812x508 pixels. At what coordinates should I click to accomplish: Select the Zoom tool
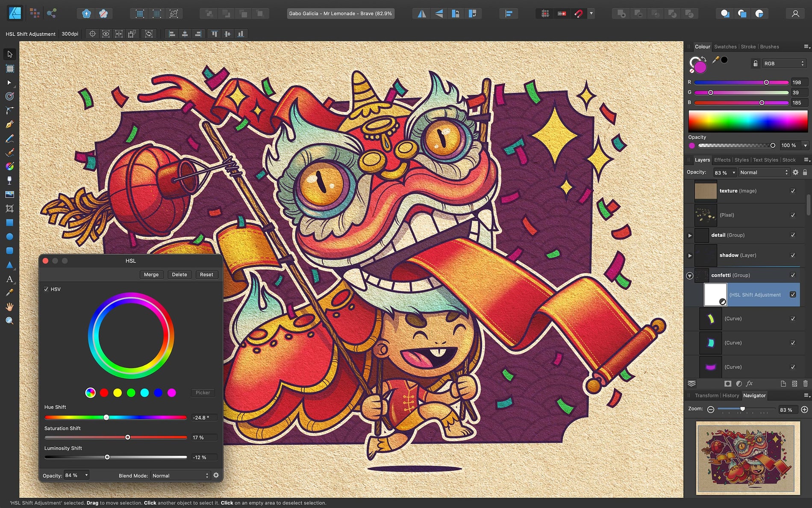point(9,321)
